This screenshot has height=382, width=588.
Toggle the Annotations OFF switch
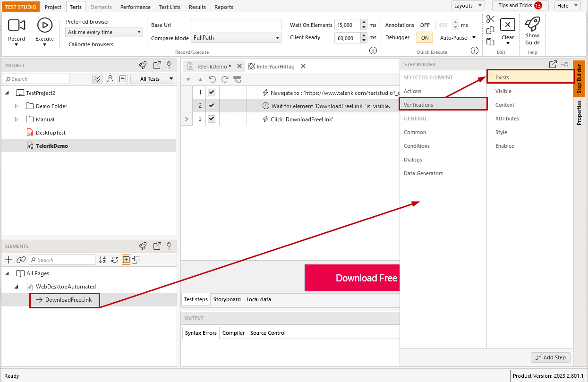point(425,25)
